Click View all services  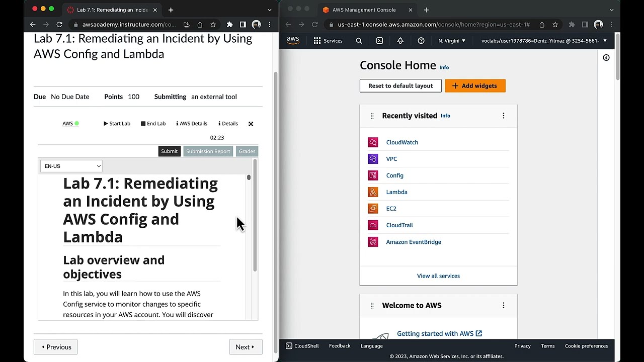pyautogui.click(x=438, y=276)
